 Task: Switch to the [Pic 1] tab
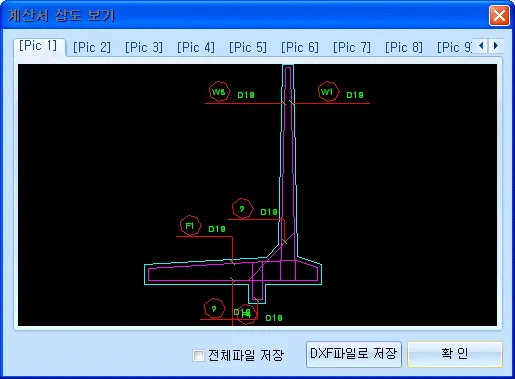[38, 46]
